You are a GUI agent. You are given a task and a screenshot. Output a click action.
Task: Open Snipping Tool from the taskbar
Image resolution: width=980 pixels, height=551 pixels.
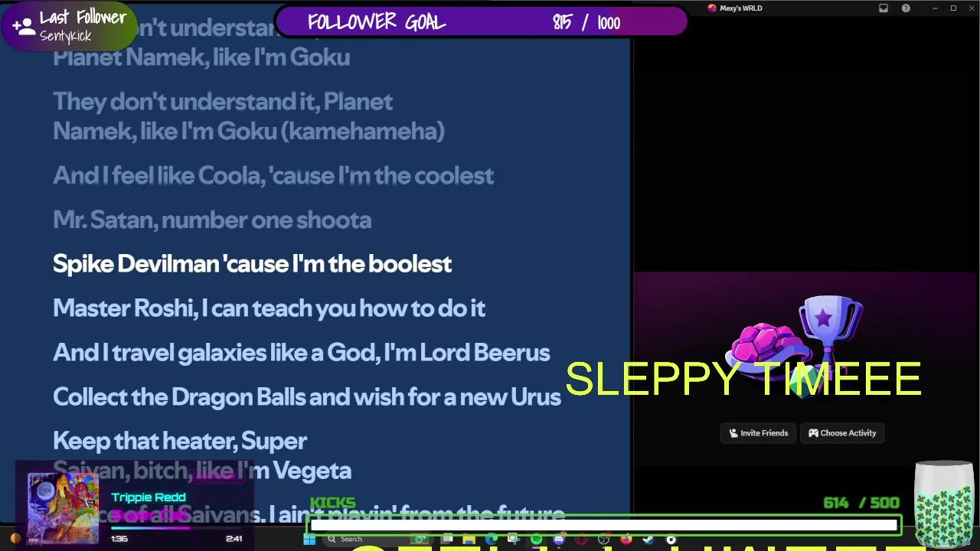click(x=514, y=540)
